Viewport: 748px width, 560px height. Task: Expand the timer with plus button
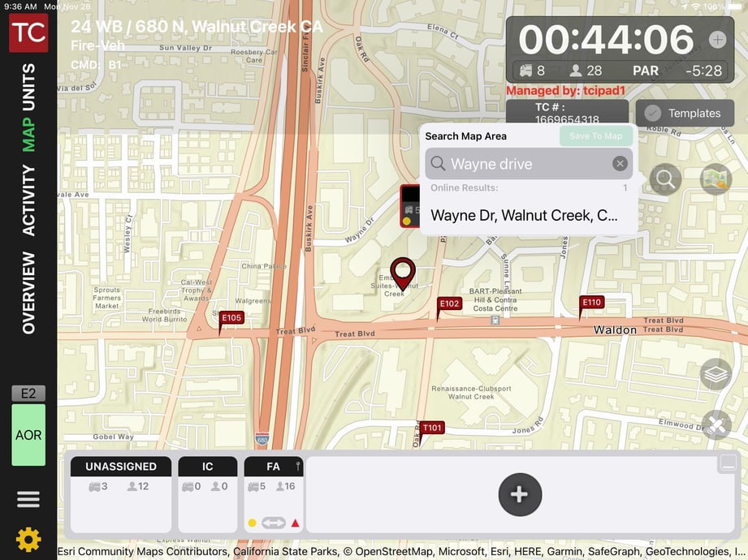click(717, 40)
